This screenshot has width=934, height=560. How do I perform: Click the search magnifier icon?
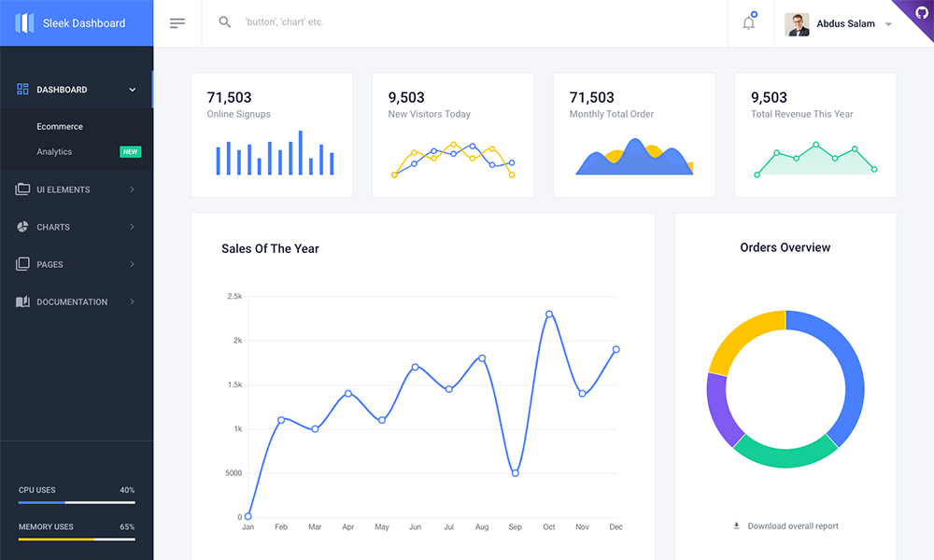(x=225, y=22)
